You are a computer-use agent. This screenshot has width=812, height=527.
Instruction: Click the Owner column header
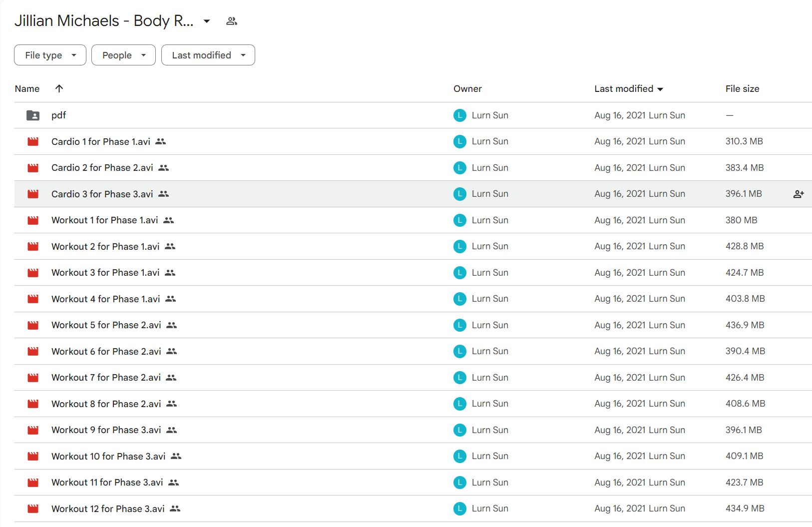(x=467, y=89)
